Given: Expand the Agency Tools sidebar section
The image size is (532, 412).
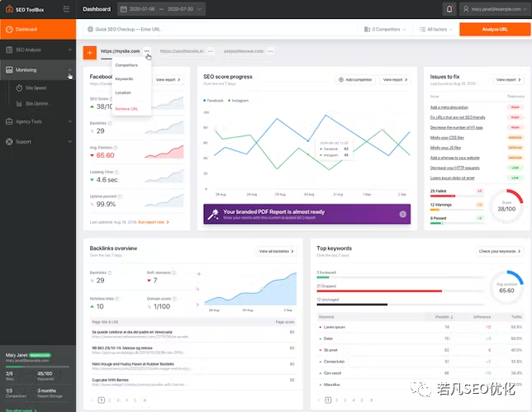Looking at the screenshot, I should click(x=38, y=121).
